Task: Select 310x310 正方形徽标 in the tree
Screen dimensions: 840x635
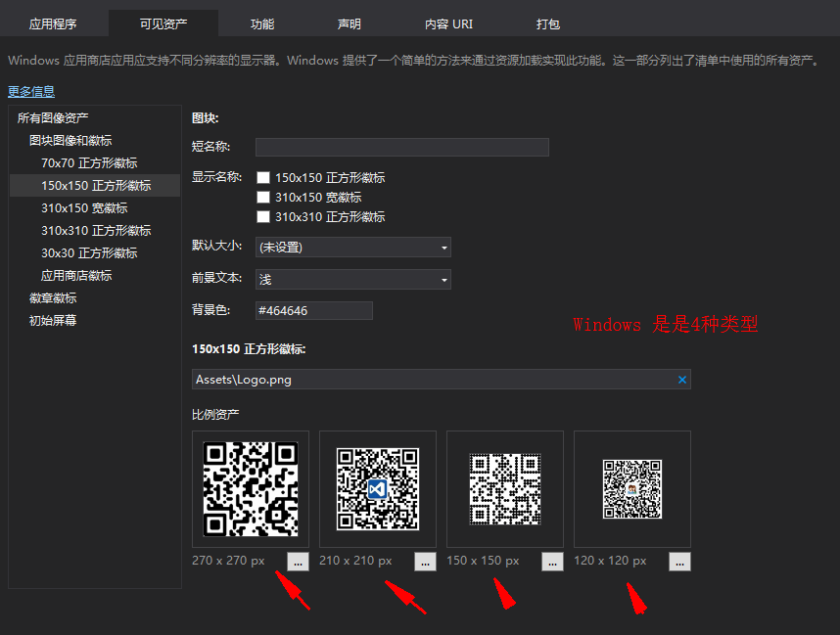Action: [x=96, y=230]
